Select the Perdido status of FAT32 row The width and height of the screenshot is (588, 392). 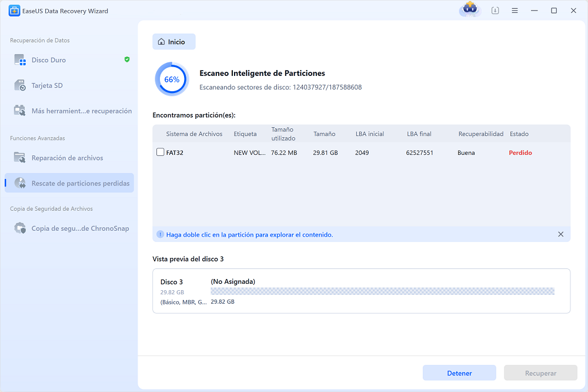pyautogui.click(x=520, y=153)
